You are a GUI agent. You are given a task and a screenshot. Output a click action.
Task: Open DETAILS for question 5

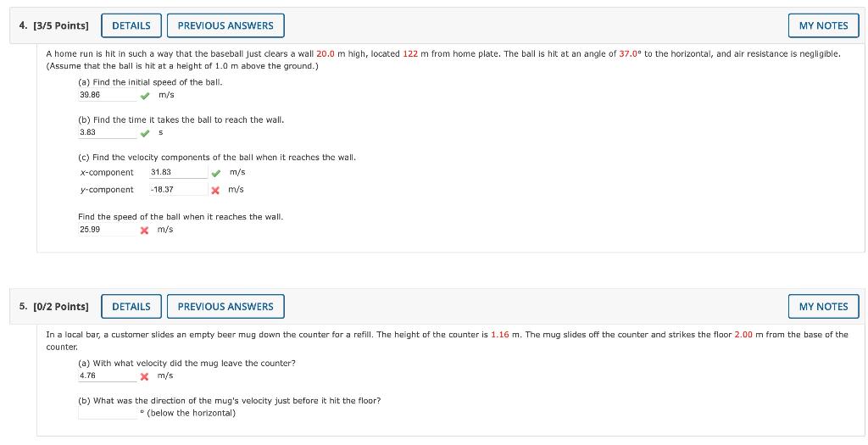(131, 307)
